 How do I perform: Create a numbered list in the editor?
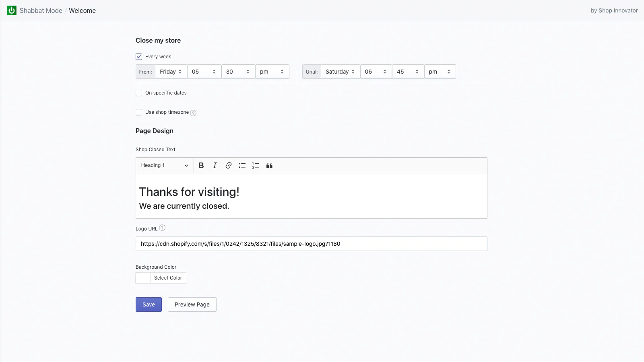[256, 165]
